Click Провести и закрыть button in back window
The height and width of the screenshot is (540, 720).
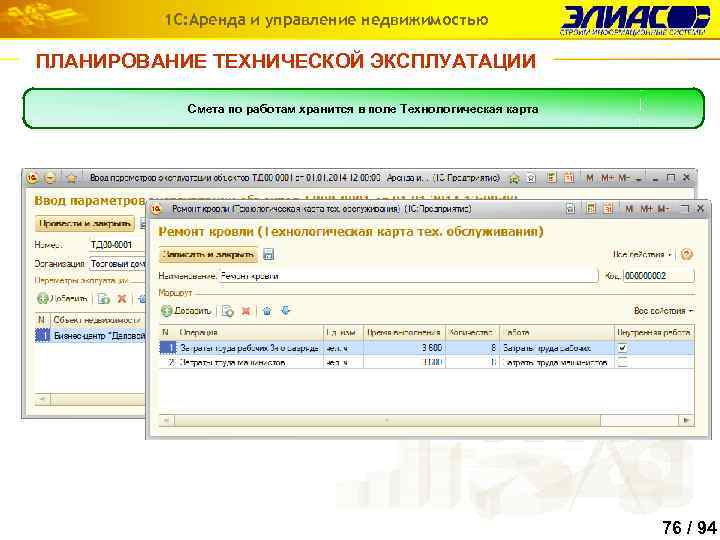[85, 224]
